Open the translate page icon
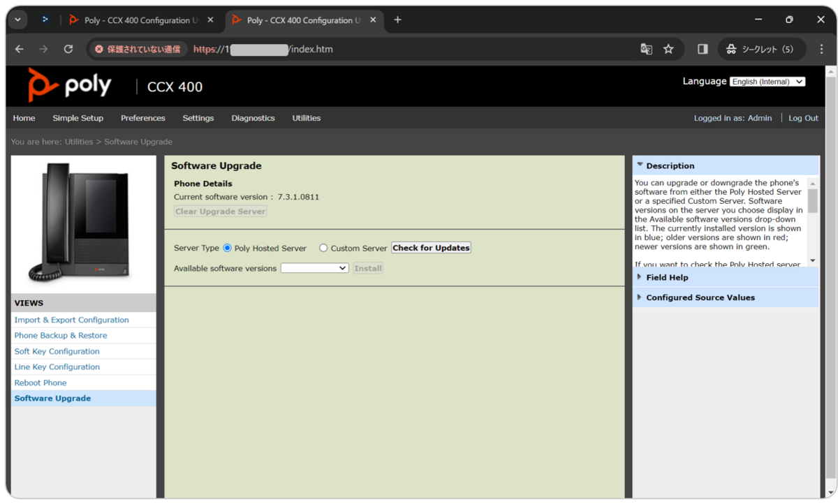This screenshot has height=504, width=838. (647, 49)
